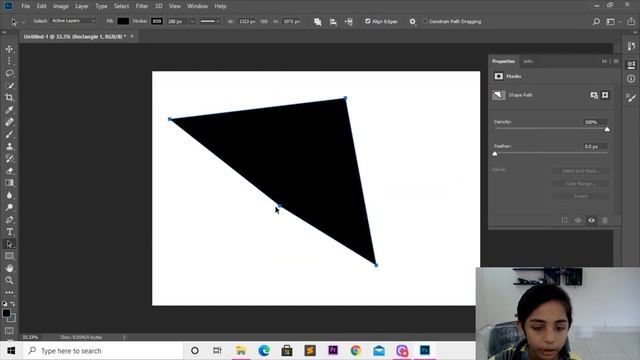Select the Zoom tool
The image size is (640, 360).
[x=9, y=280]
